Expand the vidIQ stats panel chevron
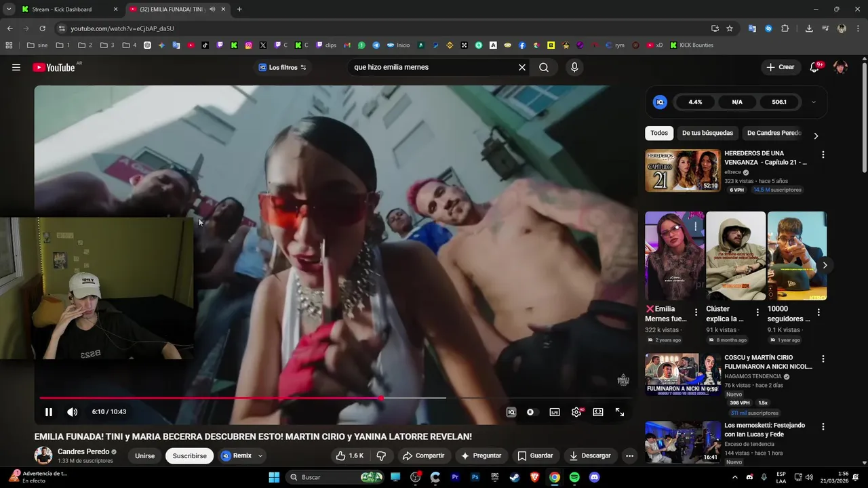Screen dimensions: 868x488 pos(814,102)
